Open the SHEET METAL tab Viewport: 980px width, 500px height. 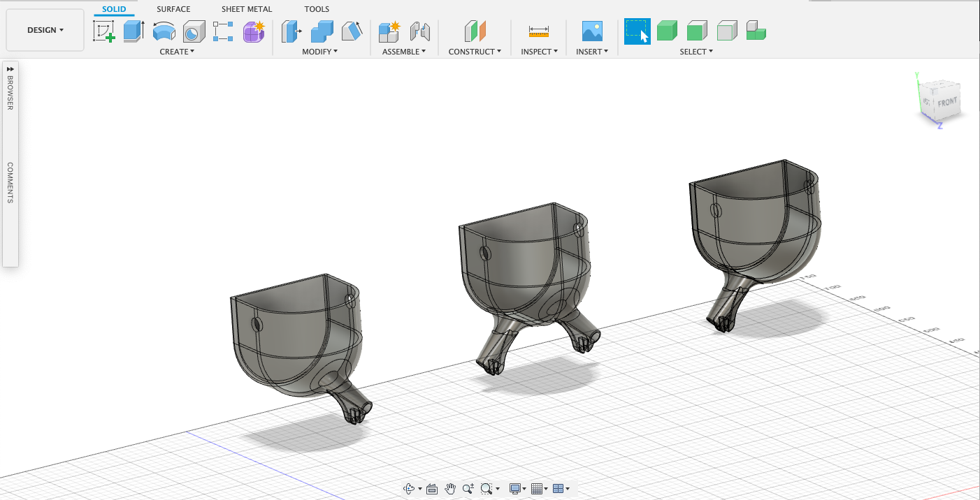click(247, 9)
